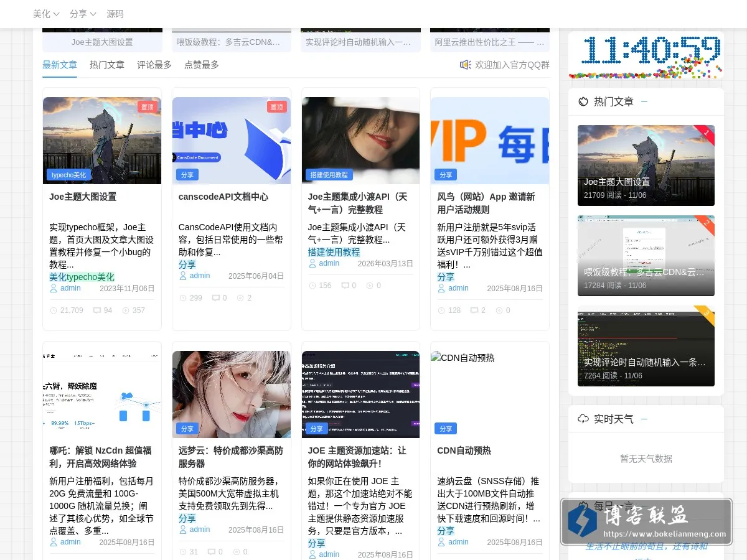This screenshot has width=747, height=560.
Task: Open hot article 喂饭级教程 in sidebar
Action: click(646, 256)
